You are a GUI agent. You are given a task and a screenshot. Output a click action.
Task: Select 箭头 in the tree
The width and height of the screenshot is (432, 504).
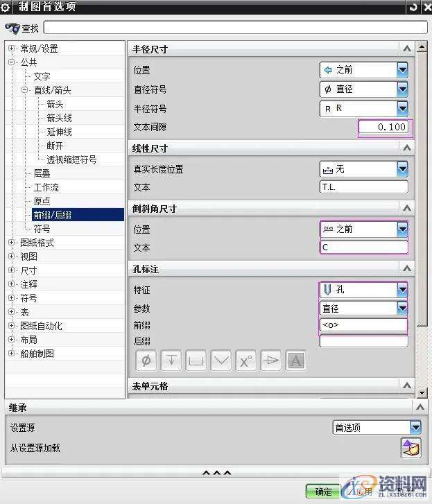point(55,104)
